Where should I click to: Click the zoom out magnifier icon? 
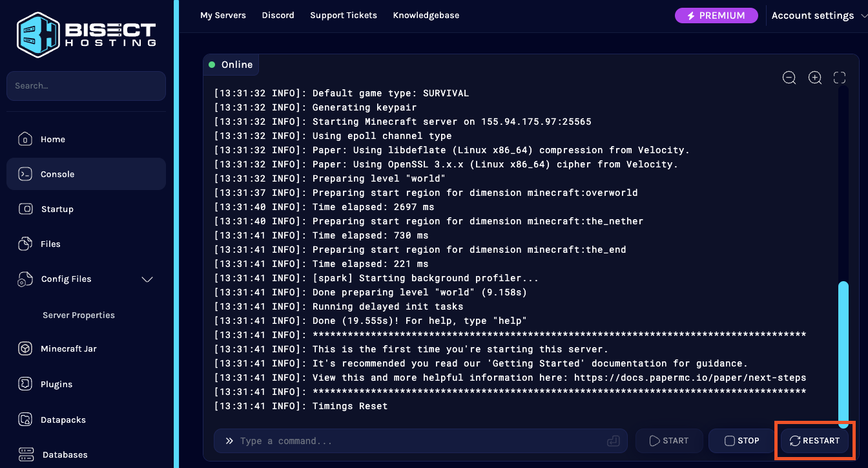pyautogui.click(x=789, y=78)
